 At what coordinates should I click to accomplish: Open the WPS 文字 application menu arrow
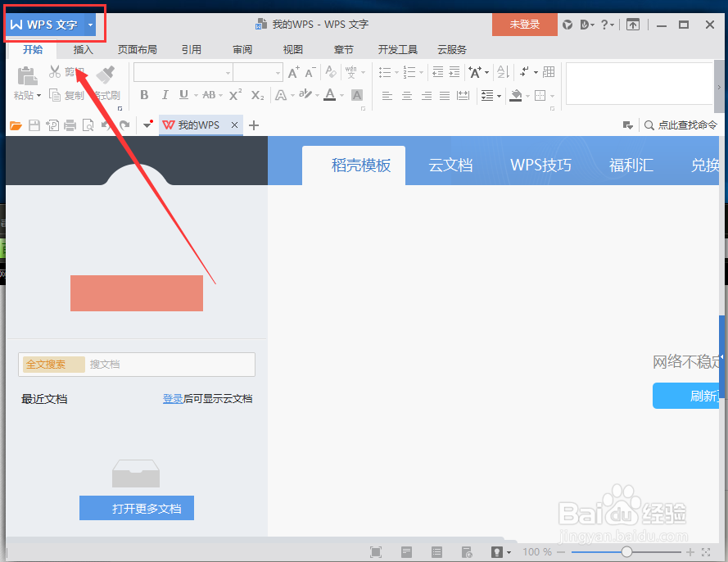tap(91, 25)
